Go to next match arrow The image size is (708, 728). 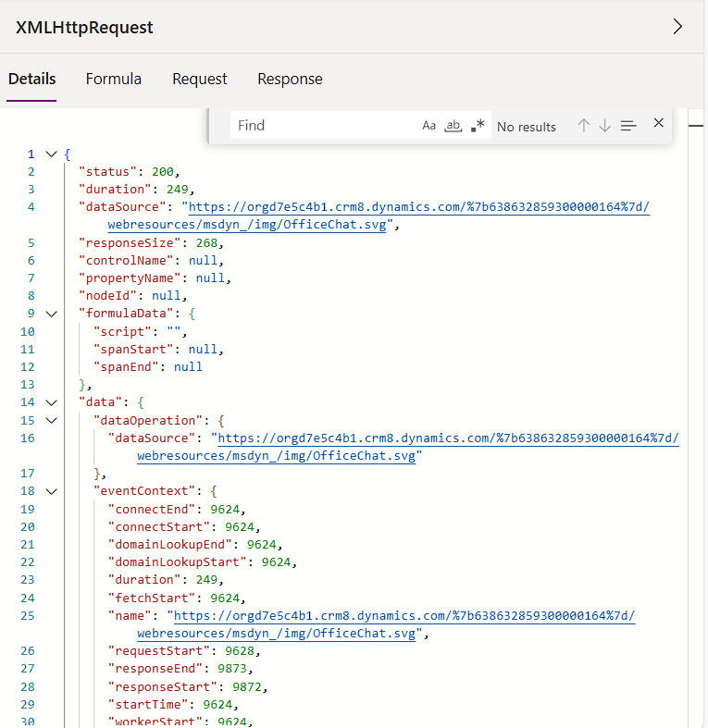(x=604, y=126)
